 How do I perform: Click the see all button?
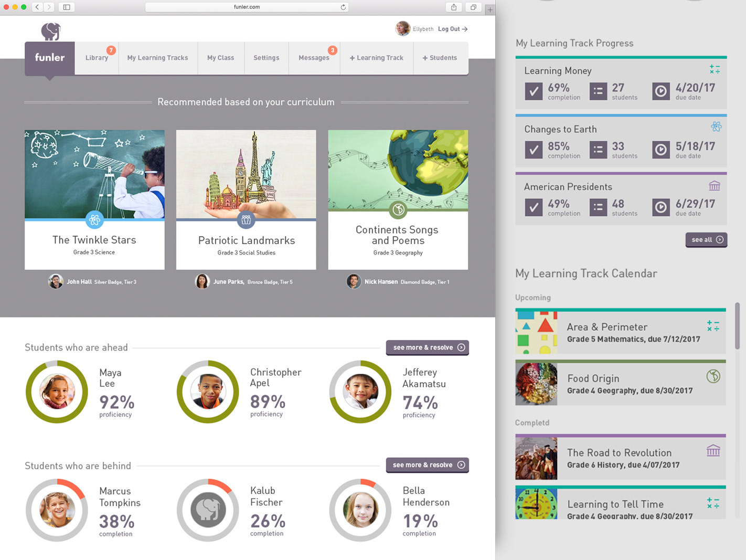pyautogui.click(x=706, y=240)
